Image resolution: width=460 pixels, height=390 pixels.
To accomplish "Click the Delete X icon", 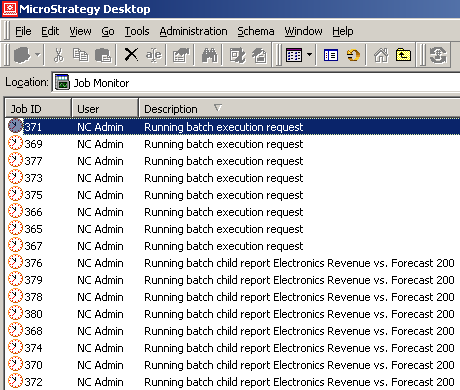I will coord(131,55).
